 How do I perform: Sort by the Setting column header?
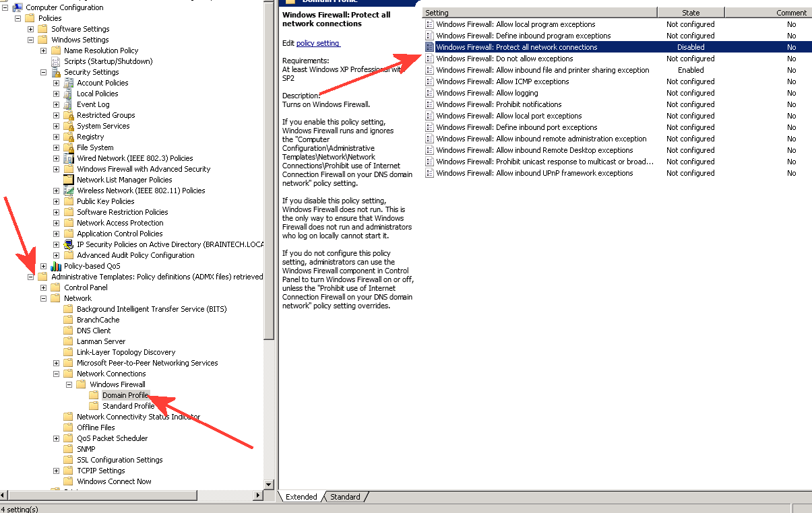tap(540, 13)
